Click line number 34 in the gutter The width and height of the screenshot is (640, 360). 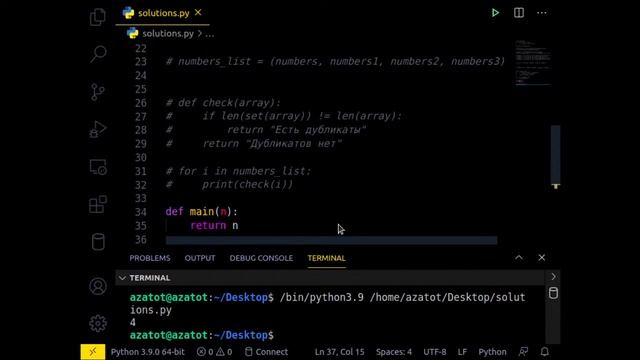click(x=141, y=212)
